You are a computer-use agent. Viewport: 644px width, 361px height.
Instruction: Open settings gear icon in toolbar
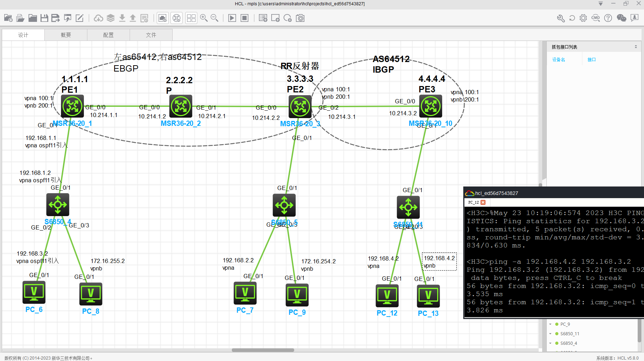coord(583,18)
